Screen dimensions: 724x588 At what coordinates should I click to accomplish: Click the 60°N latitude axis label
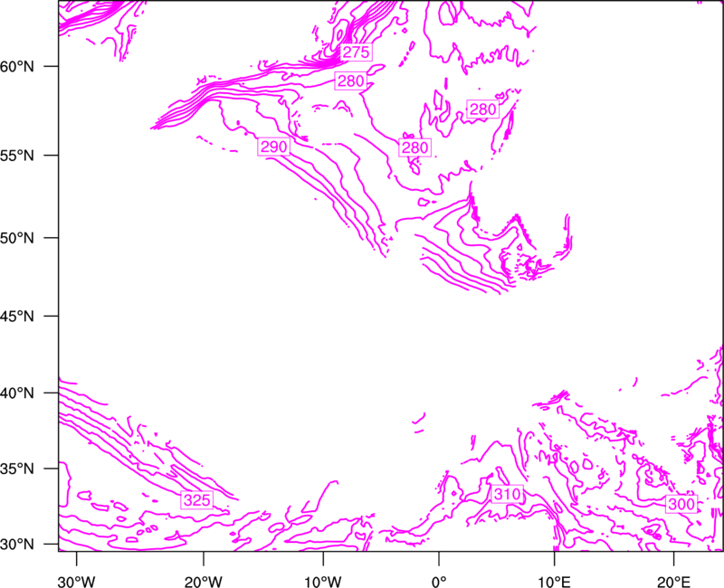[x=17, y=66]
